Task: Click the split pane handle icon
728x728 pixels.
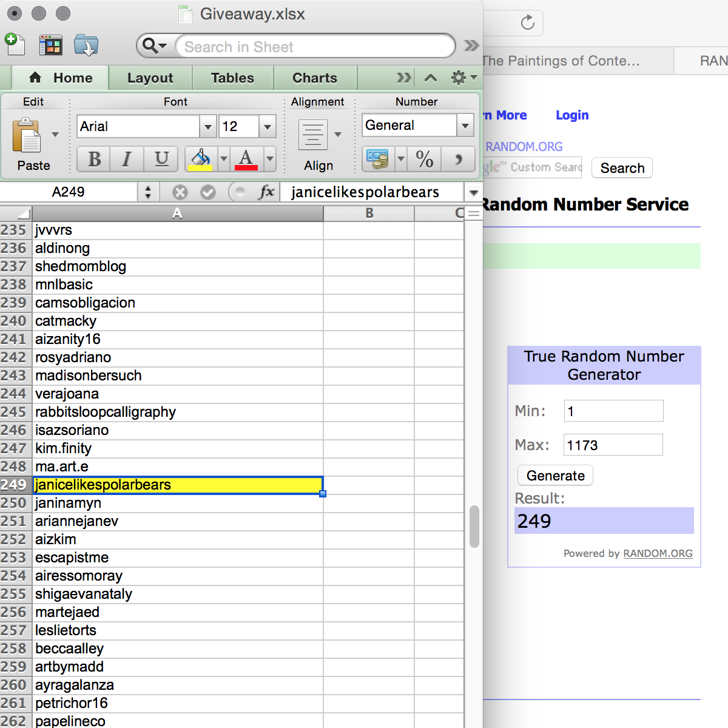Action: coord(474,214)
